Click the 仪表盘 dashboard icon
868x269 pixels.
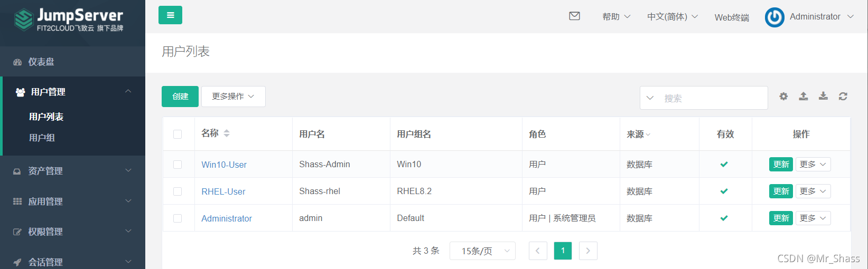pyautogui.click(x=17, y=62)
